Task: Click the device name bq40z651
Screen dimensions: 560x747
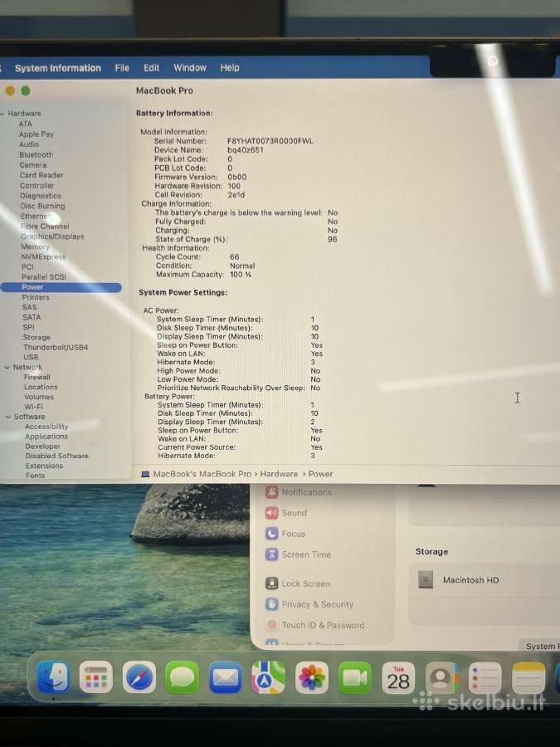Action: pyautogui.click(x=246, y=150)
